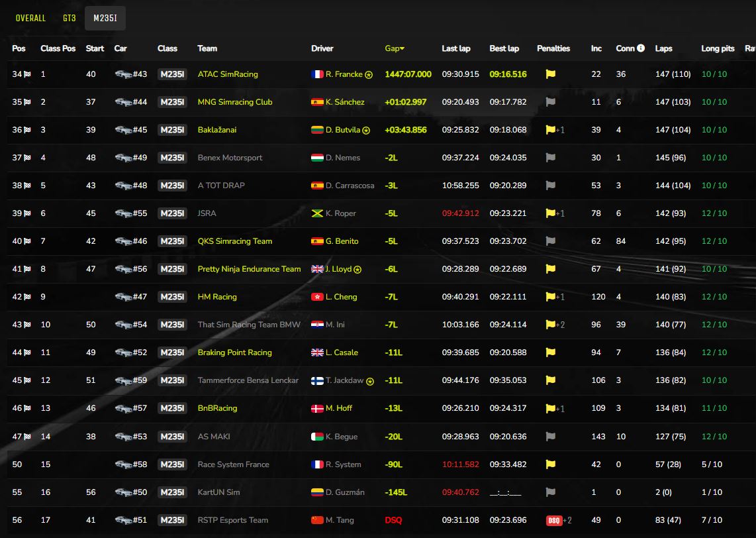This screenshot has width=756, height=538.
Task: Open the Baklažanai team link
Action: pos(217,130)
